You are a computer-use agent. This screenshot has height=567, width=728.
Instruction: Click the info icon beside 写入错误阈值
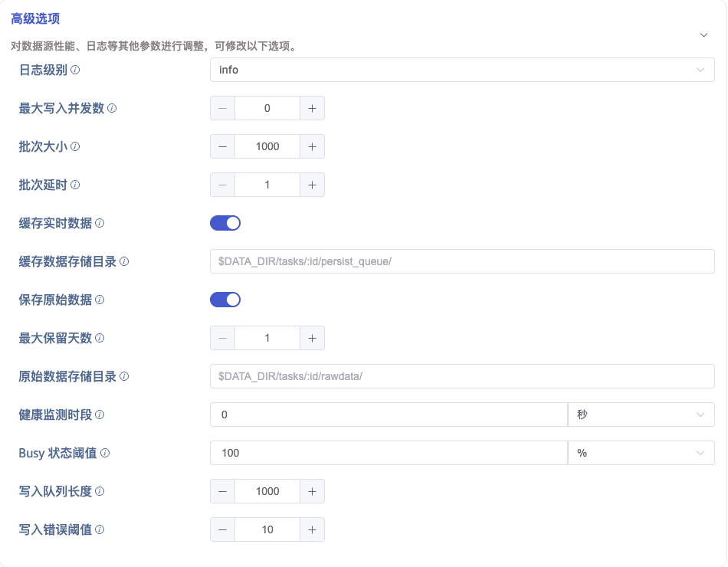(100, 529)
